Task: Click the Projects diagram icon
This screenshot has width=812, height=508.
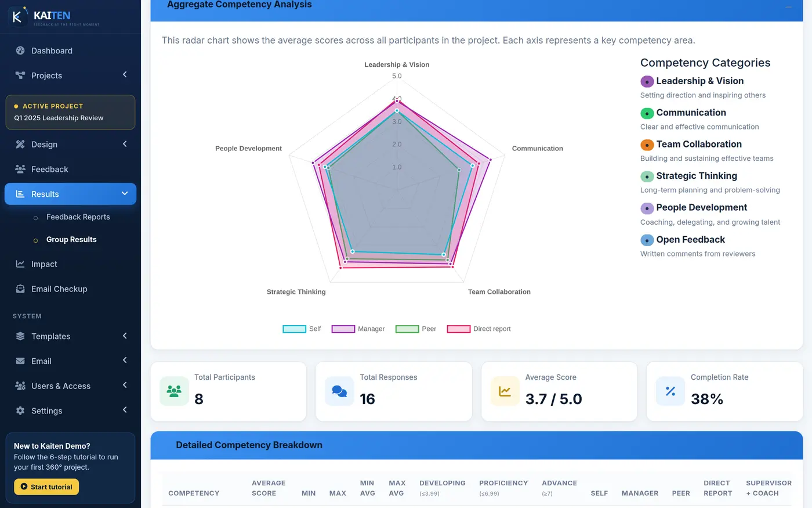Action: (x=20, y=75)
